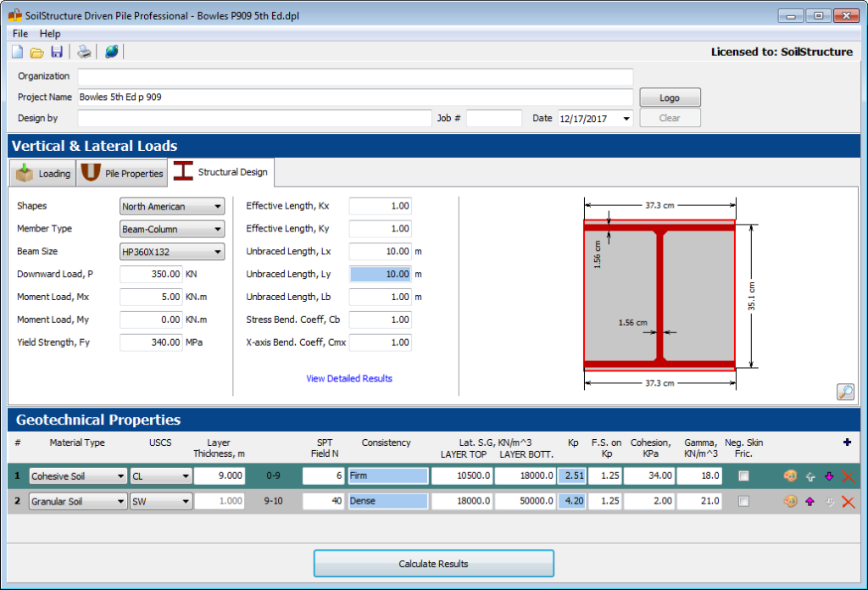The height and width of the screenshot is (590, 868).
Task: Click the Job # input field
Action: (494, 118)
